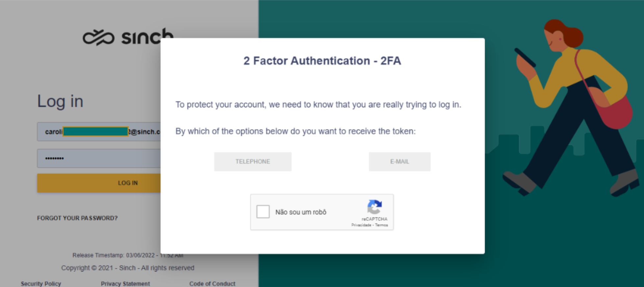Open the Privacy Statement link
The height and width of the screenshot is (287, 644).
click(x=125, y=283)
